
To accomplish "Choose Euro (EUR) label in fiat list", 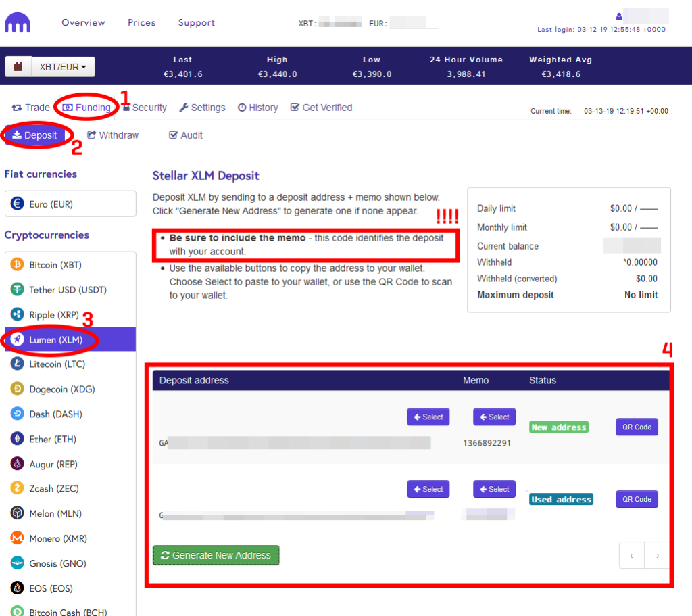I will [51, 204].
